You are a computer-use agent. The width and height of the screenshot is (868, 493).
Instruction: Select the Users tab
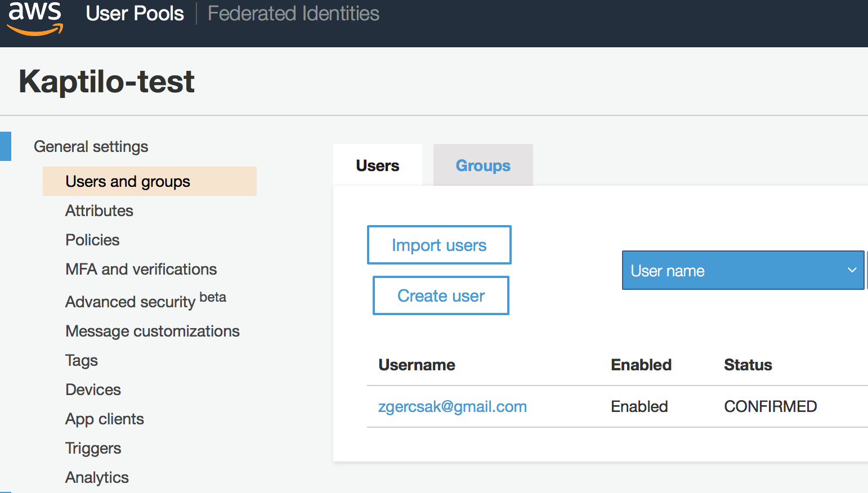tap(377, 165)
